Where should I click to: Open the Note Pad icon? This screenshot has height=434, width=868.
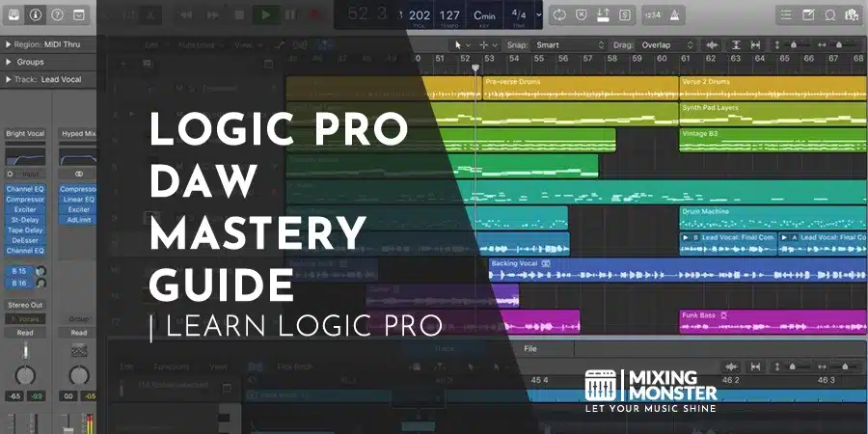pyautogui.click(x=807, y=14)
